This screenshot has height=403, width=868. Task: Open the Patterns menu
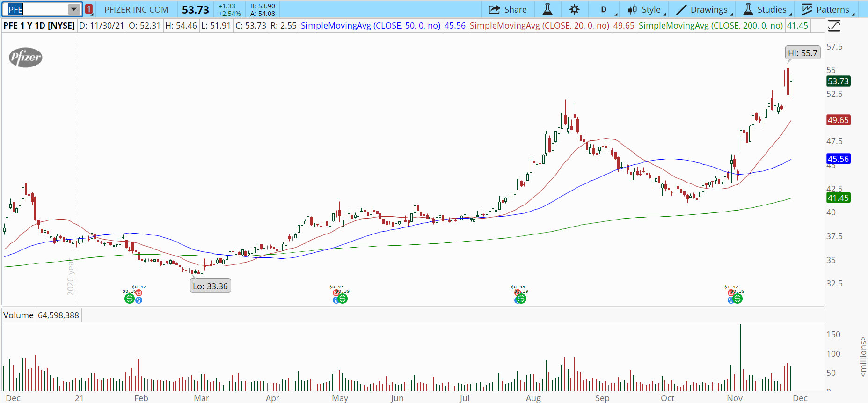pos(826,9)
